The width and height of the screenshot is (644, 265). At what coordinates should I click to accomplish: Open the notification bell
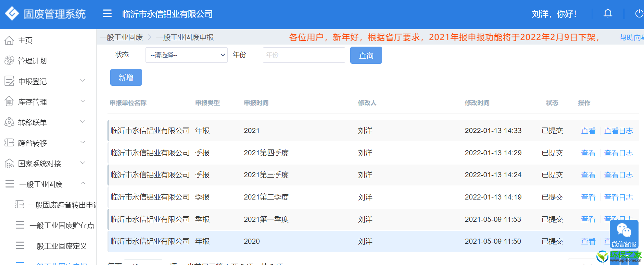click(608, 13)
